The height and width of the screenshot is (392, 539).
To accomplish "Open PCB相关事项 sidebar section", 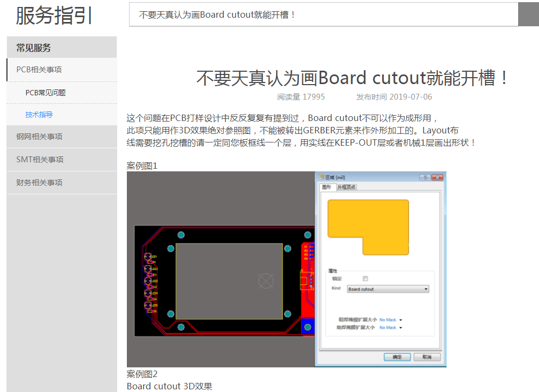I will tap(39, 70).
